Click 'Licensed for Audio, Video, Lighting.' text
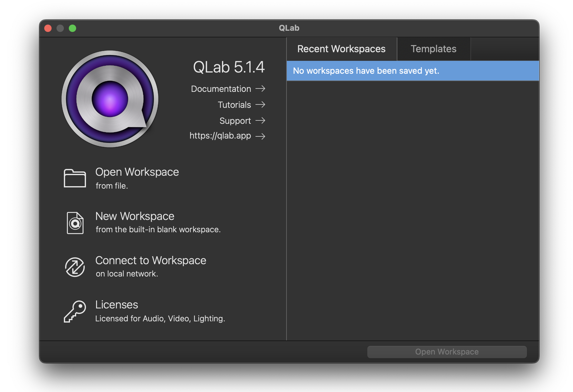This screenshot has height=392, width=573. click(x=160, y=319)
